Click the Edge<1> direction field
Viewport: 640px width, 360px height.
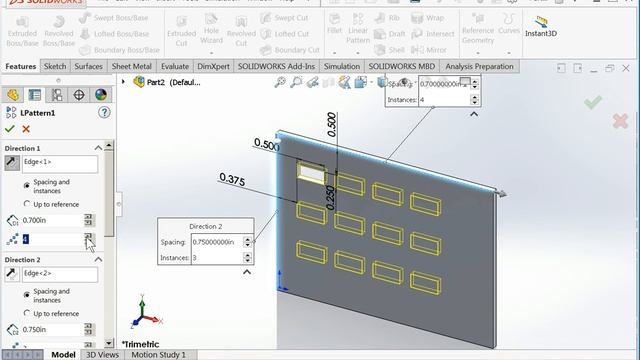(x=60, y=164)
